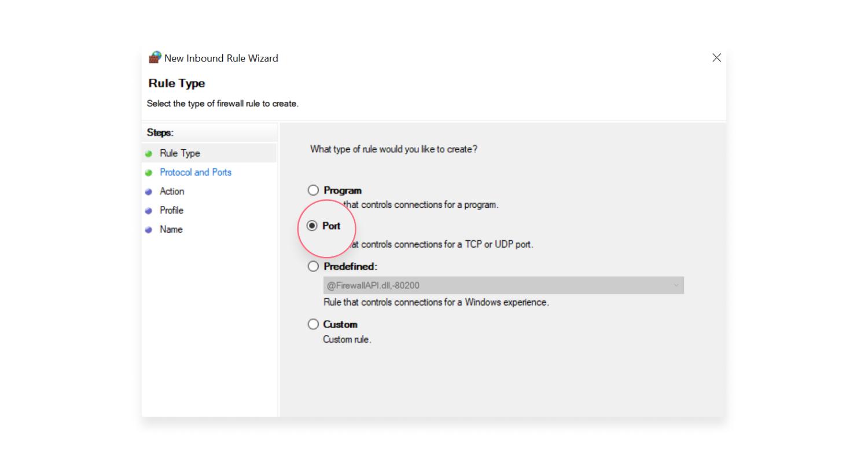Click the green bullet beside Protocol and Ports

pyautogui.click(x=149, y=173)
